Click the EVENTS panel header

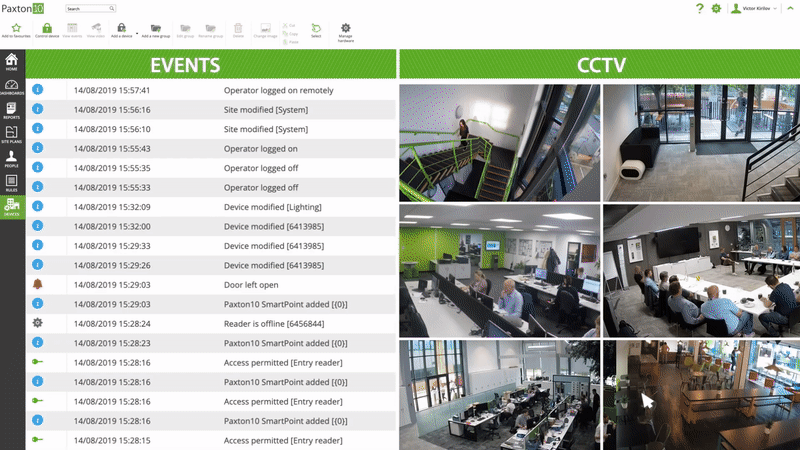(211, 64)
